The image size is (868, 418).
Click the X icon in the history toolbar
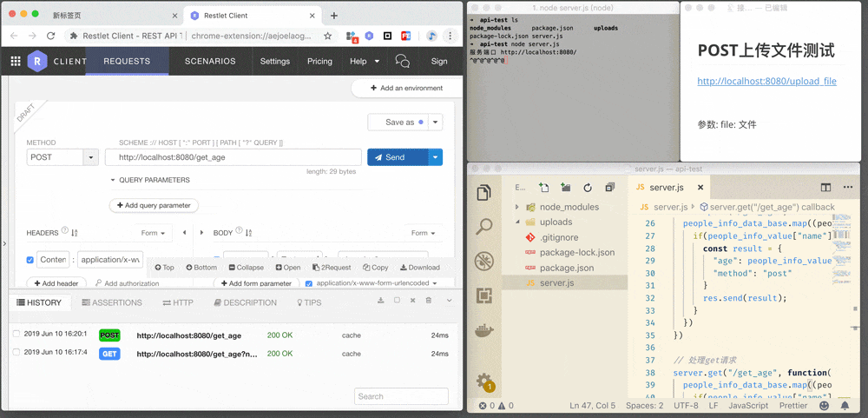coord(412,301)
